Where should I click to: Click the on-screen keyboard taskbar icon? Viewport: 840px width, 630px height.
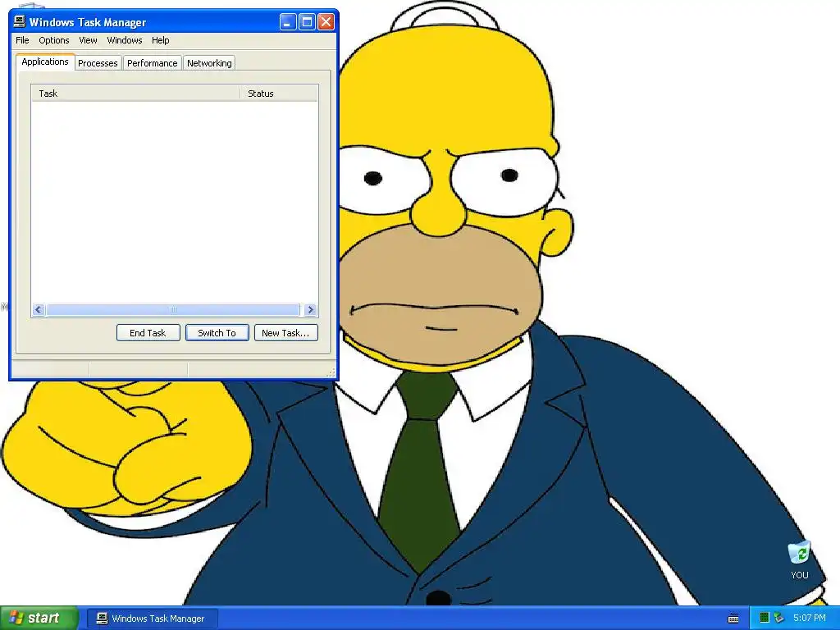733,619
